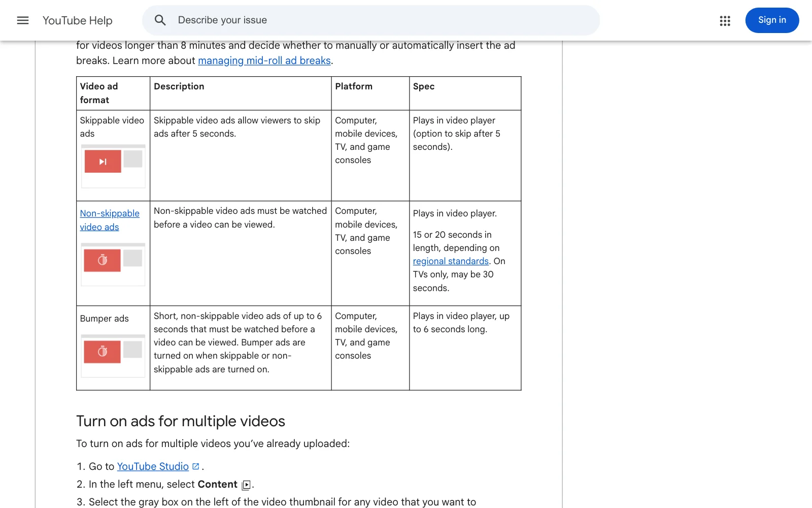Image resolution: width=812 pixels, height=508 pixels.
Task: Click 'Non-skippable video ads must be watched' description
Action: [240, 217]
